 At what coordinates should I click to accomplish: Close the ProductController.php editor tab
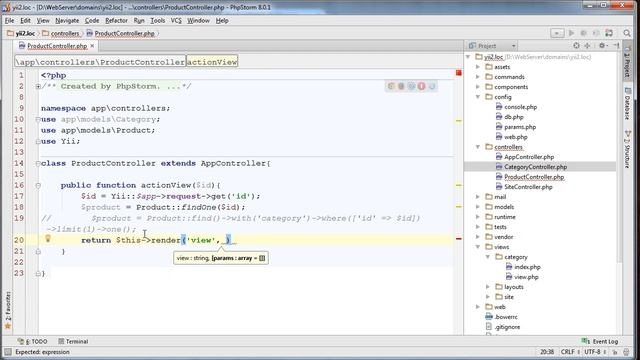coord(92,46)
